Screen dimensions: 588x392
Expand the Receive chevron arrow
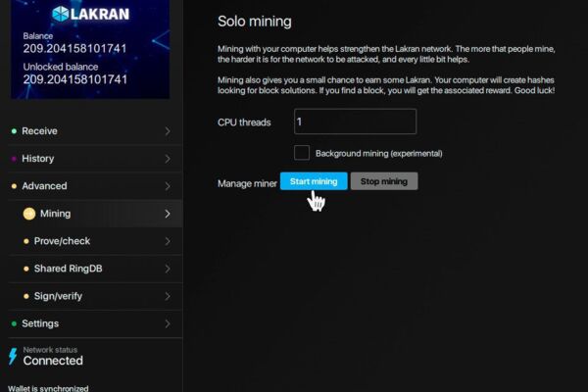(168, 131)
